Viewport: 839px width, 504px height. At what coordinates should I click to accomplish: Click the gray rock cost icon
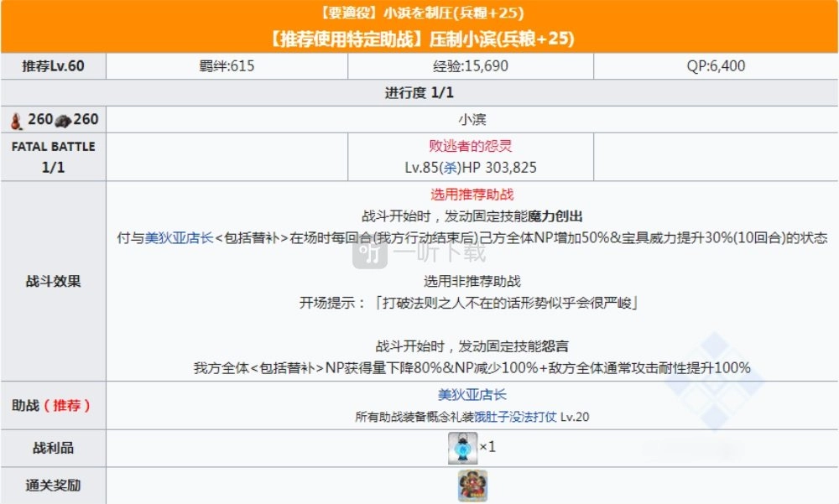pyautogui.click(x=62, y=121)
